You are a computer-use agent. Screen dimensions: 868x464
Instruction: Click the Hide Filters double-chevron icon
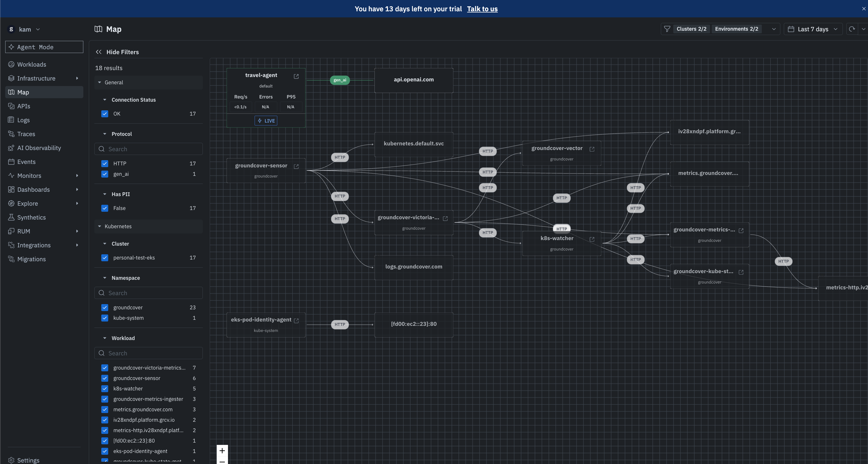click(x=98, y=52)
